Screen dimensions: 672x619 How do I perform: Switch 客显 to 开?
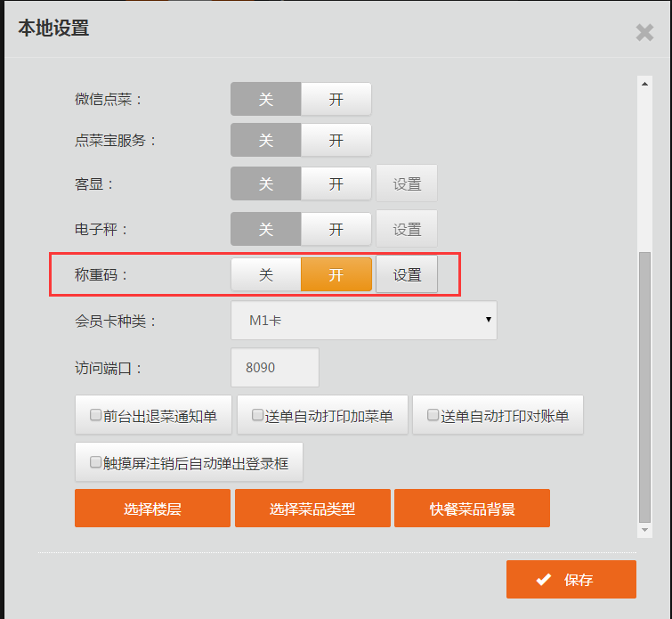[336, 183]
